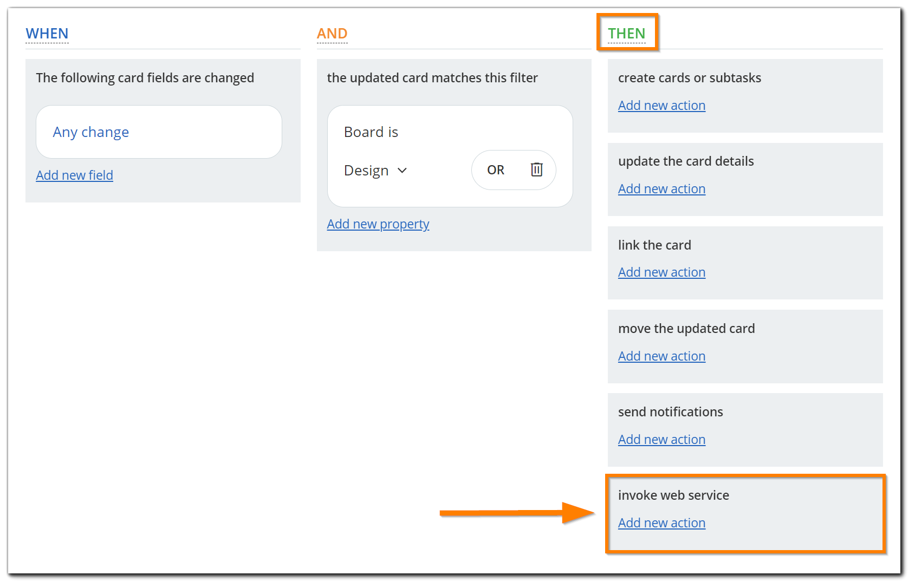Add new field under WHEN section
915x588 pixels.
[74, 175]
